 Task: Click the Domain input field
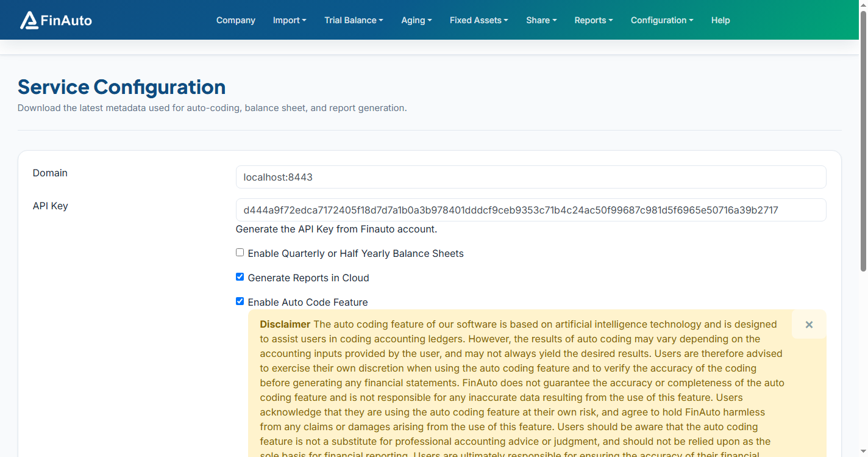531,177
